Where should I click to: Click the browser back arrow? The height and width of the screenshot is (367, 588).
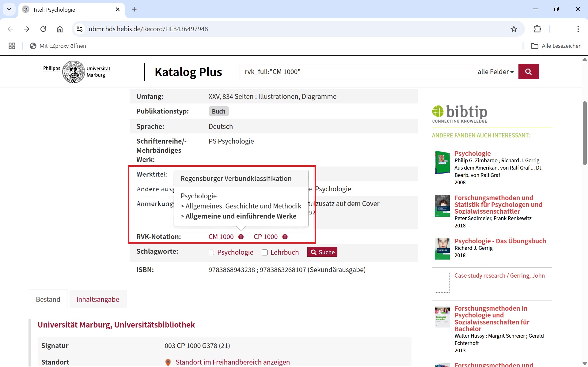[x=10, y=29]
